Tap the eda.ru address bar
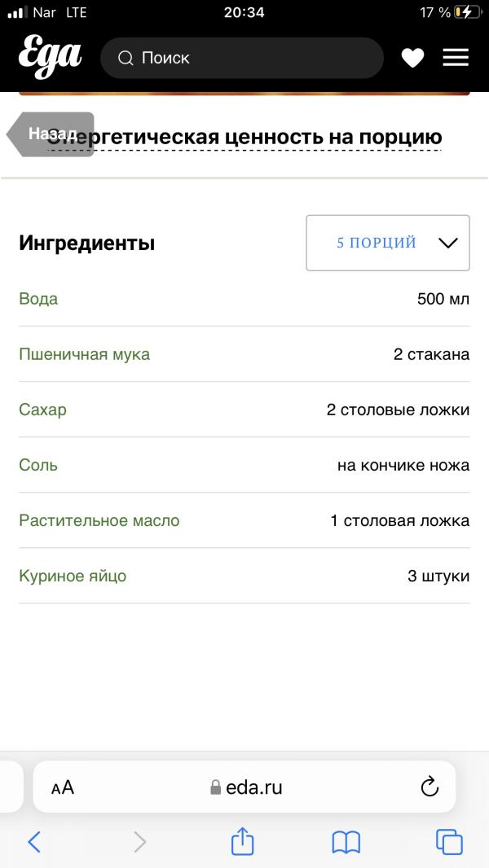The image size is (489, 868). tap(244, 787)
